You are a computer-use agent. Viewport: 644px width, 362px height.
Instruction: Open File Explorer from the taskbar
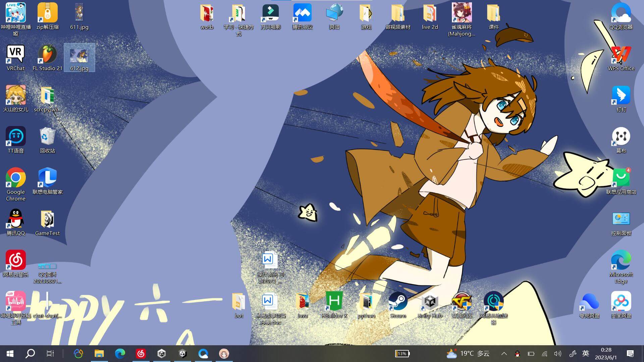pyautogui.click(x=99, y=354)
